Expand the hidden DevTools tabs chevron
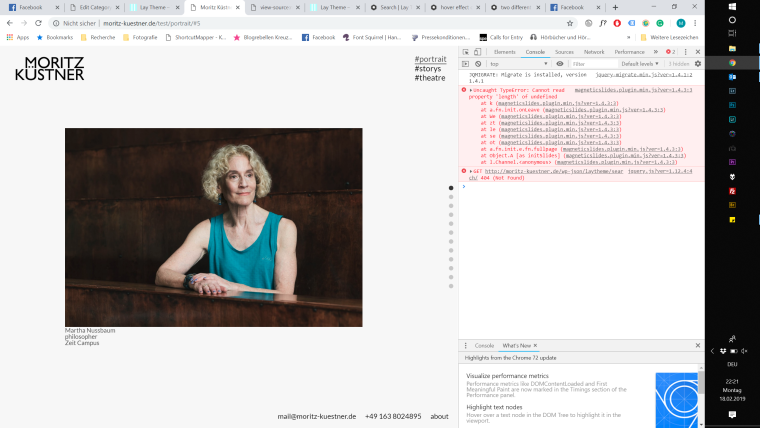Screen dimensions: 760x428 [x=654, y=51]
